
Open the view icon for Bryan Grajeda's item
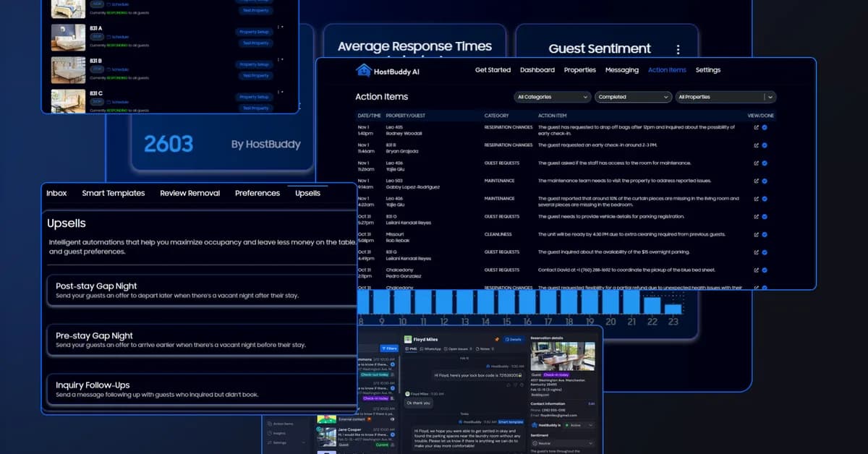757,145
